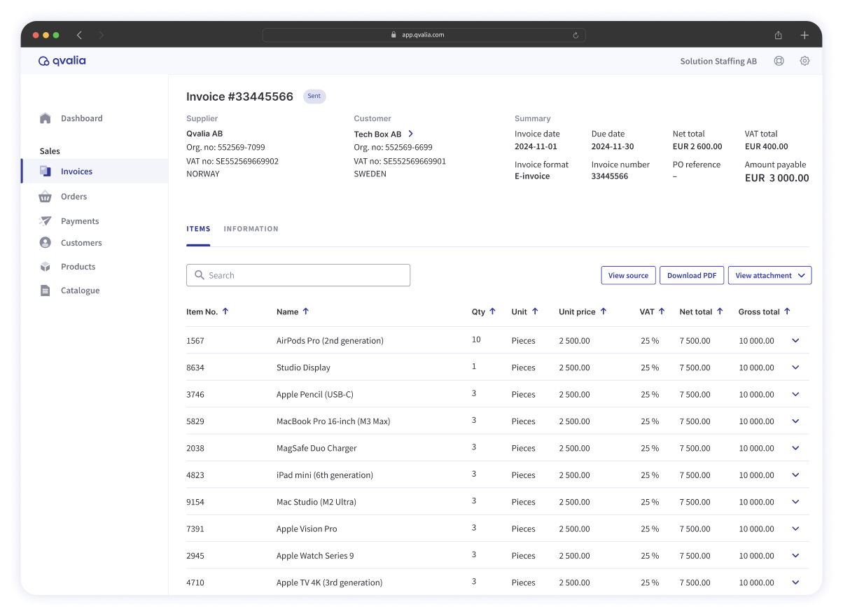Sort by Unit price arrow
The image size is (843, 616).
click(604, 311)
